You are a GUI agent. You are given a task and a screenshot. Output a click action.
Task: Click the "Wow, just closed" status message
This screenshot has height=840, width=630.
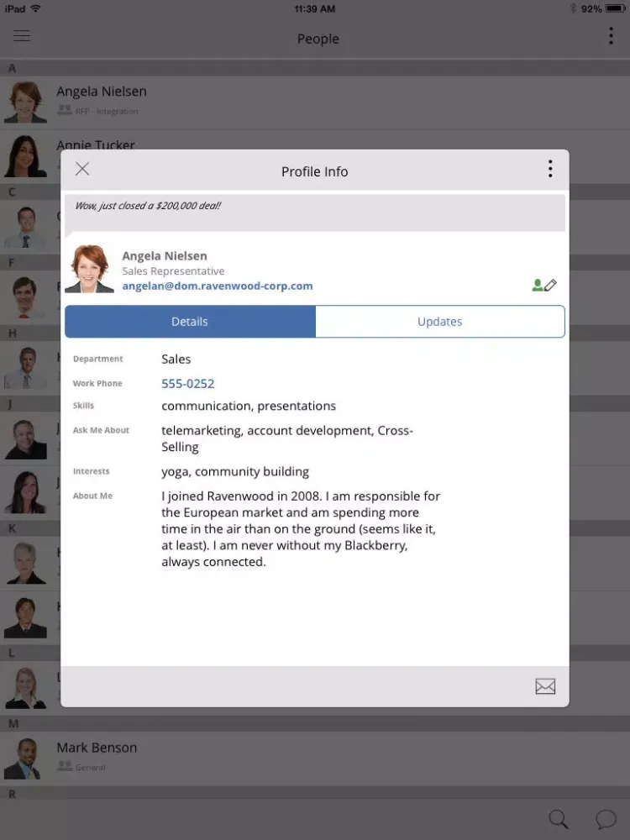coord(148,206)
